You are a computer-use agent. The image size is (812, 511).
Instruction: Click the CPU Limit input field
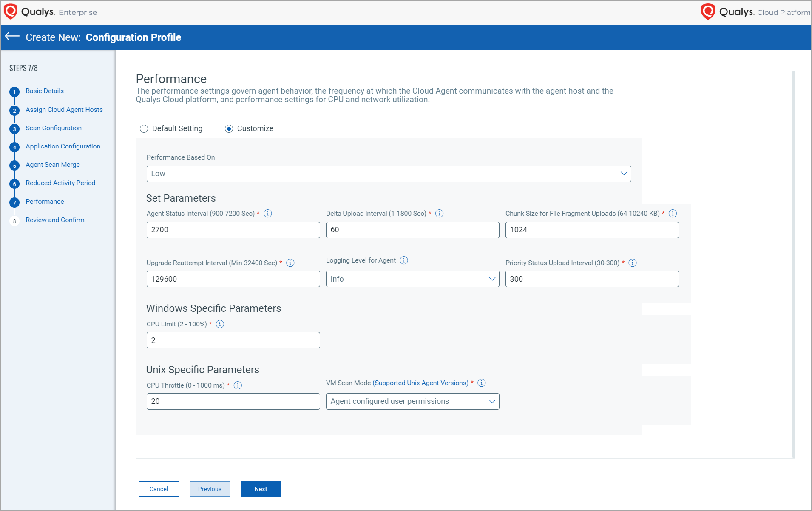coord(233,340)
